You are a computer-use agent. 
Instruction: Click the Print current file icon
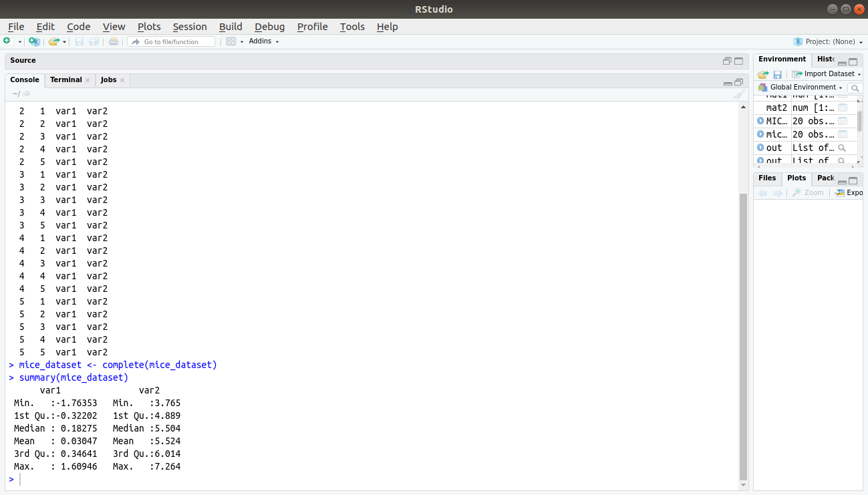[114, 41]
